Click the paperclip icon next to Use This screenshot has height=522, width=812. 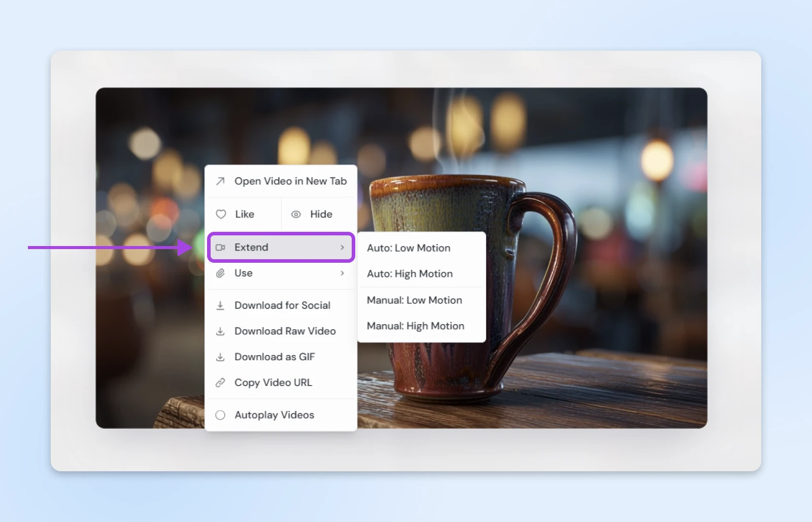[x=220, y=273]
